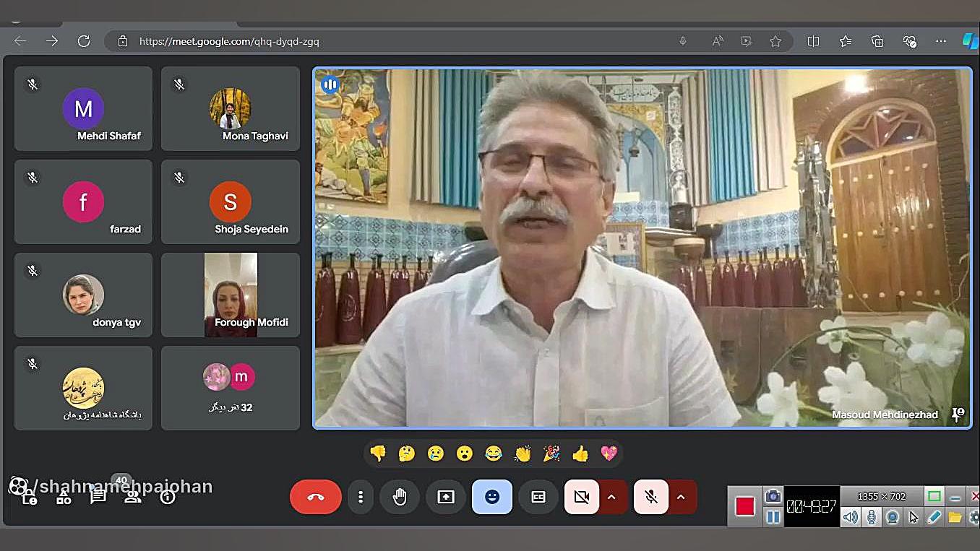This screenshot has width=980, height=551.
Task: Send the clapping hands reaction
Action: pos(523,454)
